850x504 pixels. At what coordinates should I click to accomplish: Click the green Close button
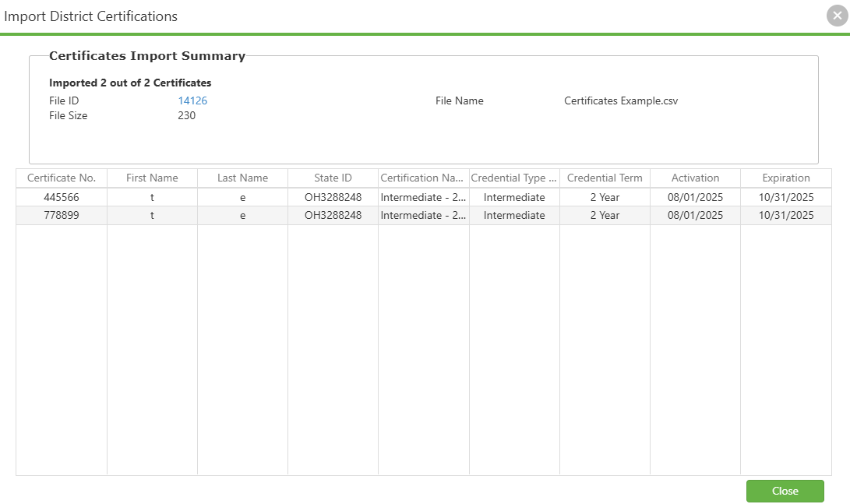785,491
